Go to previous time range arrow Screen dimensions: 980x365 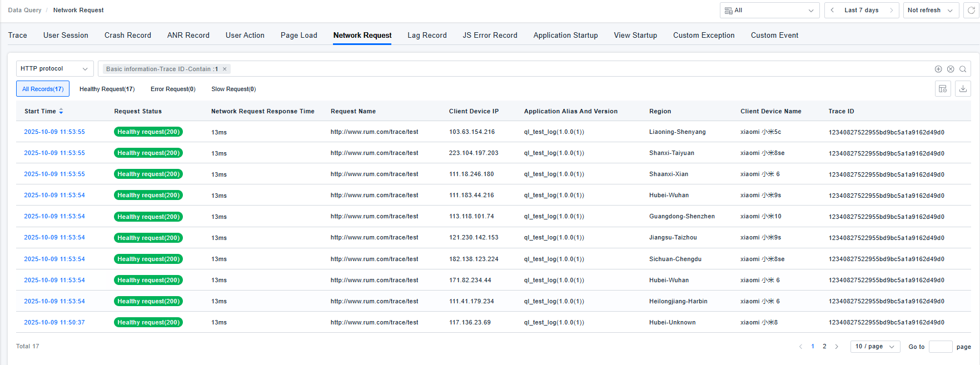click(832, 11)
